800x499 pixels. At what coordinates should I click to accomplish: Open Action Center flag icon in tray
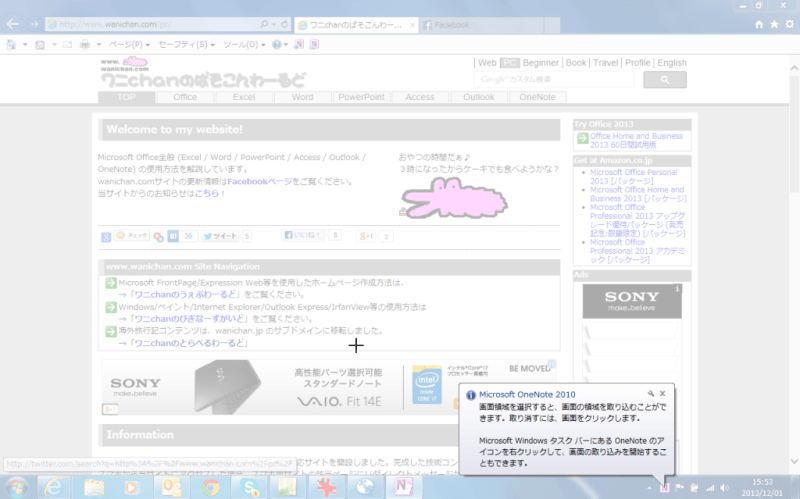(x=679, y=488)
